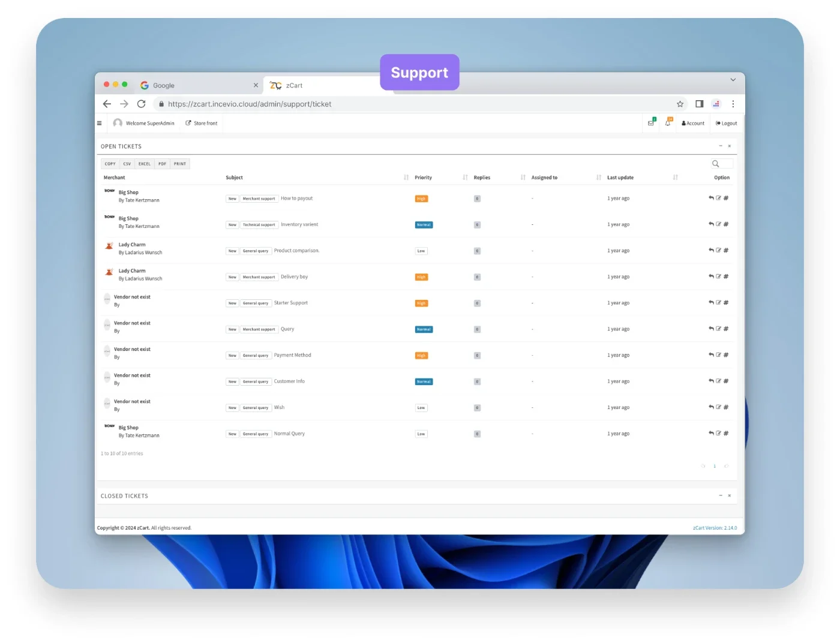Click the browser forward arrow
840x643 pixels.
tap(124, 104)
